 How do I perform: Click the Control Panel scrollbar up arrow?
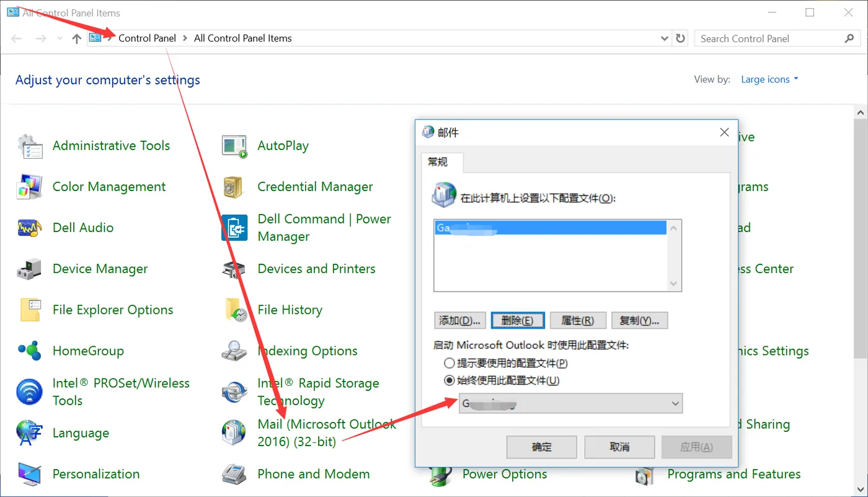point(861,112)
